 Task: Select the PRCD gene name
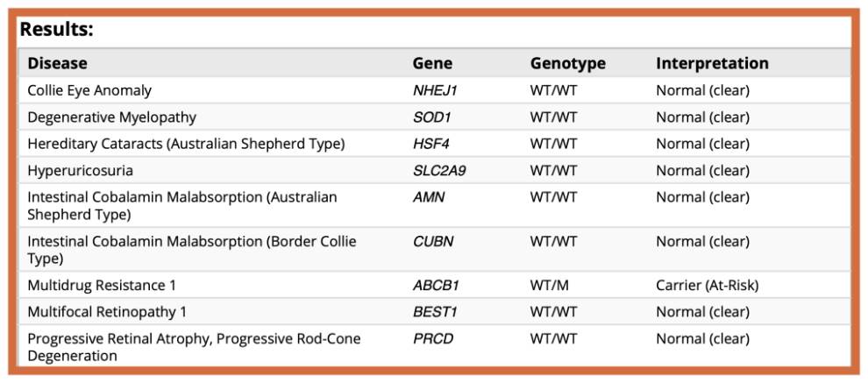pos(433,338)
